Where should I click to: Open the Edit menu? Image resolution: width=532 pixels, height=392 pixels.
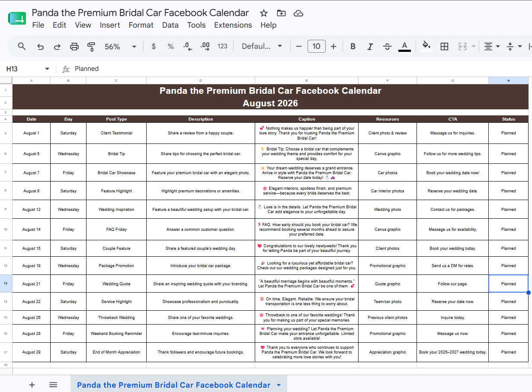(x=59, y=25)
